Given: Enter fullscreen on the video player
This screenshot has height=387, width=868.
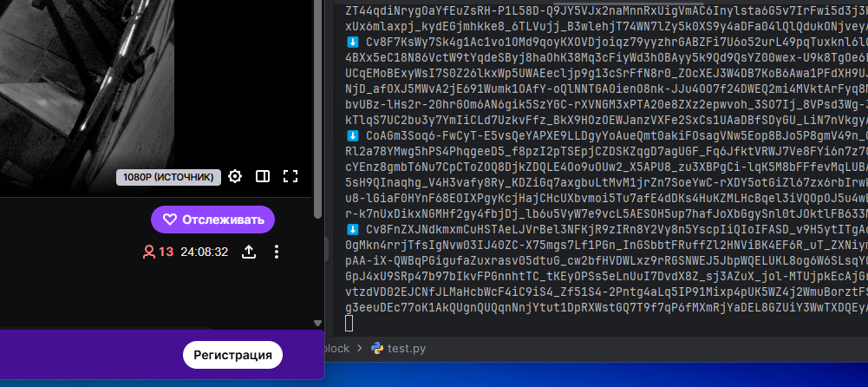Looking at the screenshot, I should (x=290, y=177).
